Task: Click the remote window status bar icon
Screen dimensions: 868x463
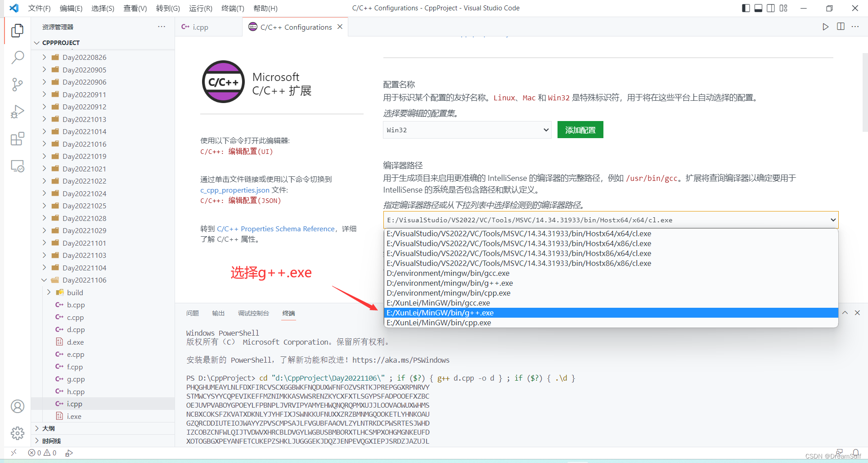Action: pyautogui.click(x=13, y=453)
